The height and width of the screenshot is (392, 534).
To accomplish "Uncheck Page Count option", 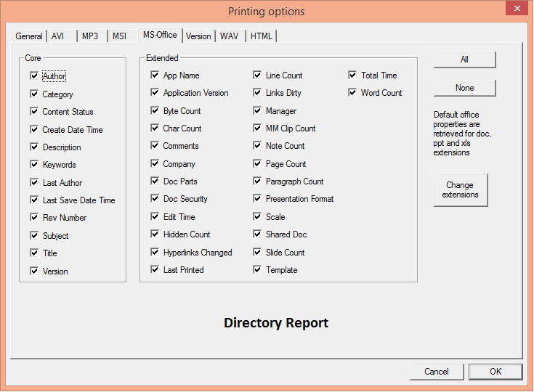I will 257,163.
